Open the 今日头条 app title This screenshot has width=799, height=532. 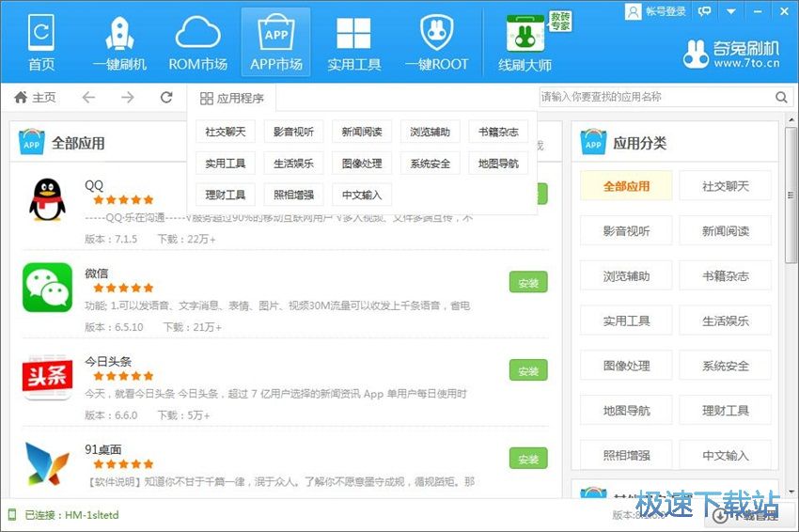tap(107, 361)
